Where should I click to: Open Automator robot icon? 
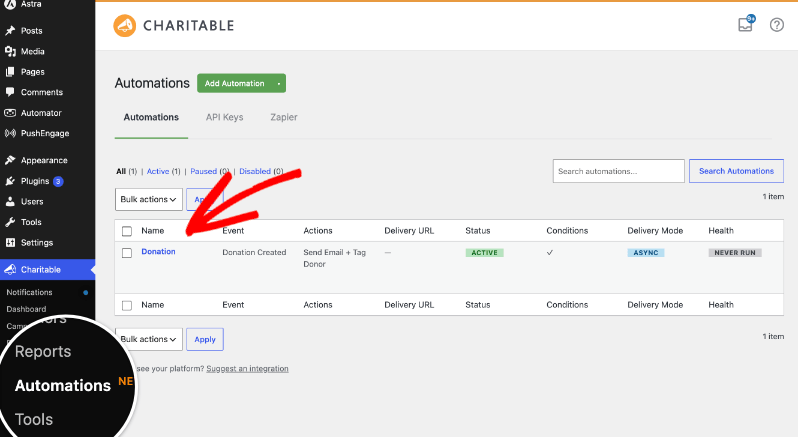[x=10, y=113]
